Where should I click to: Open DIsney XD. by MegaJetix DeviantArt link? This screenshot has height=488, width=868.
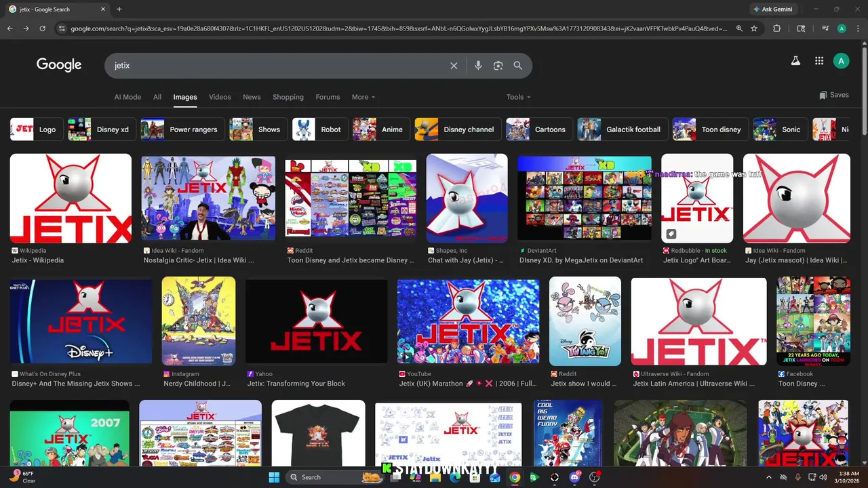pos(581,260)
